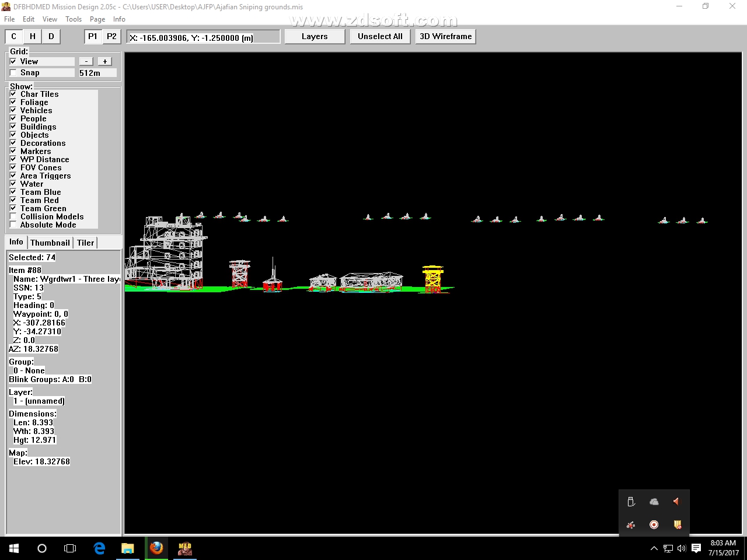Viewport: 747px width, 560px height.
Task: Switch to the Thumbnail tab
Action: 50,243
